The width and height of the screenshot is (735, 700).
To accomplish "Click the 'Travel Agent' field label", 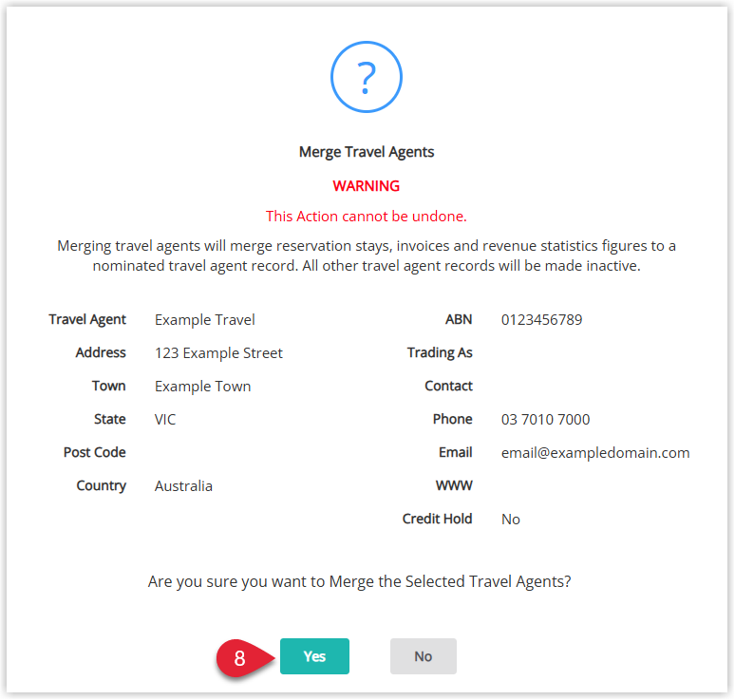I will [x=87, y=320].
